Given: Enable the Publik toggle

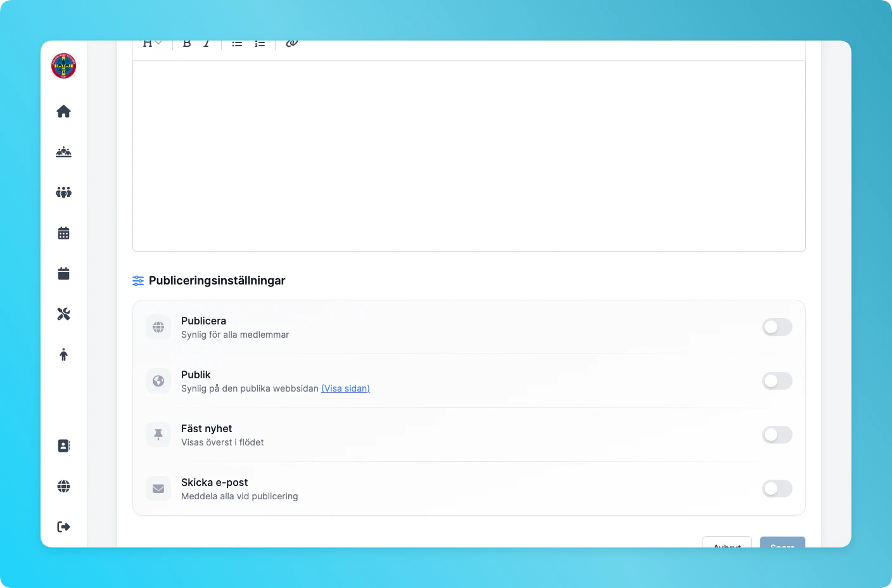Looking at the screenshot, I should [777, 381].
